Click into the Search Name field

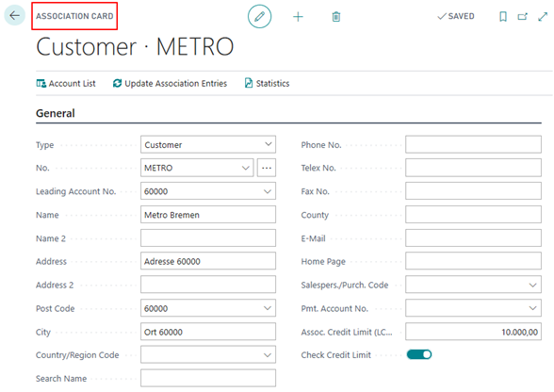click(208, 378)
